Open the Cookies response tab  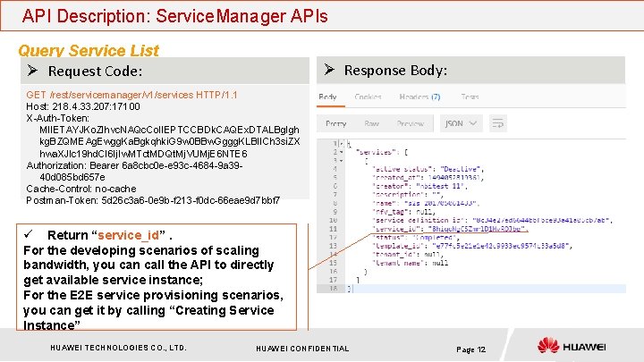368,97
